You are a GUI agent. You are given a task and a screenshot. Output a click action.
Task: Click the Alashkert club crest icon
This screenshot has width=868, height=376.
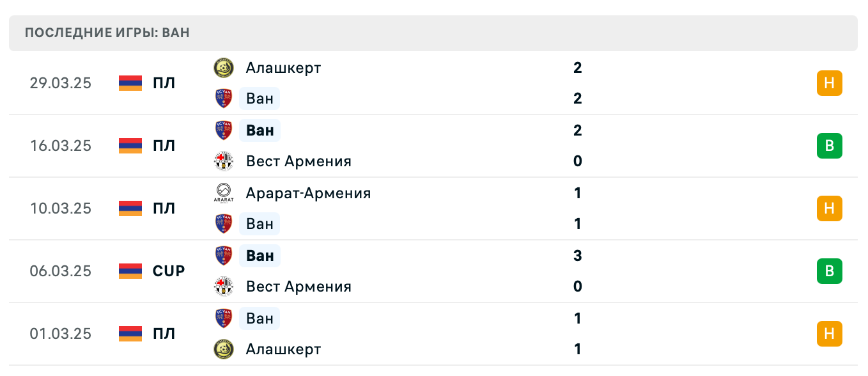224,68
